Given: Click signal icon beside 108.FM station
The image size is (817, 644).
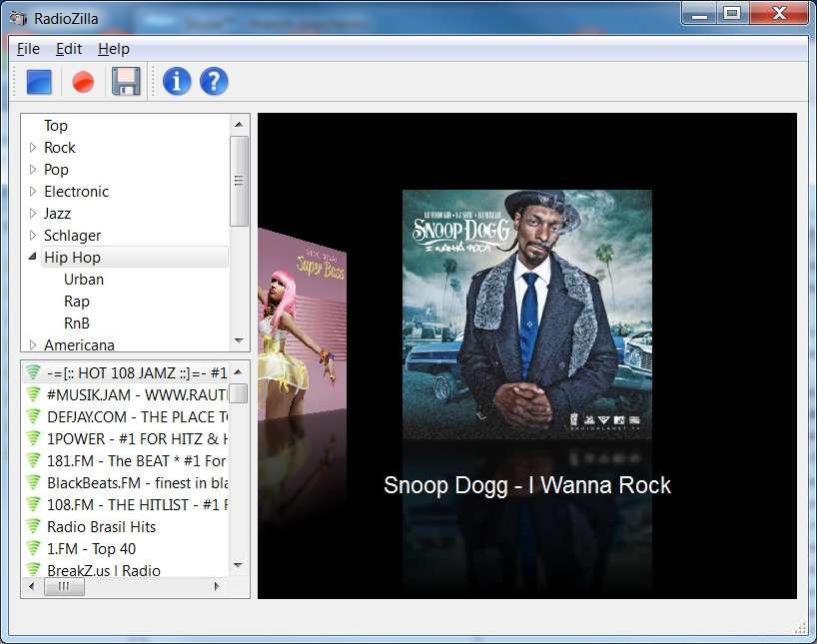Looking at the screenshot, I should pyautogui.click(x=33, y=504).
